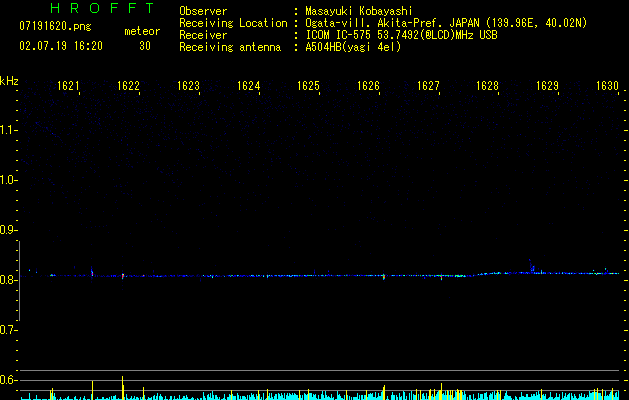Image resolution: width=629 pixels, height=400 pixels.
Task: Click the 1.0 kHz frequency label
Action: 8,180
